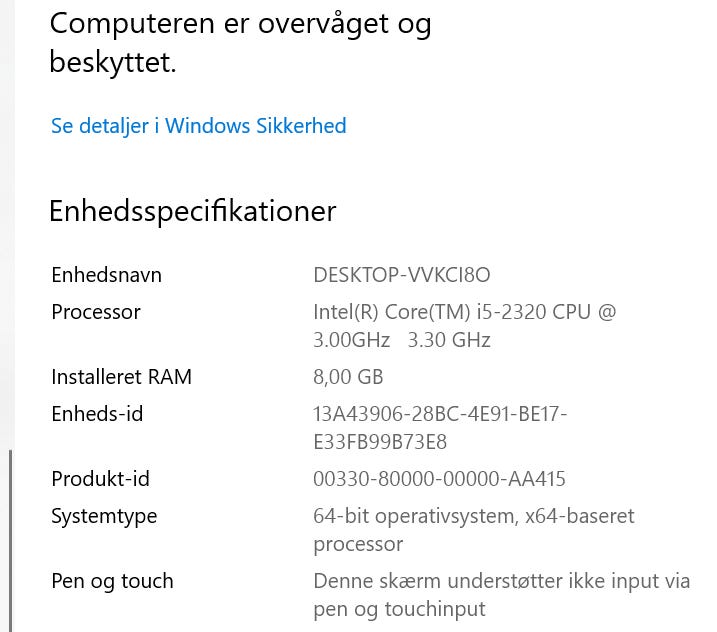Select the Enhedsnavn label
Screen dimensions: 717x632
(106, 274)
